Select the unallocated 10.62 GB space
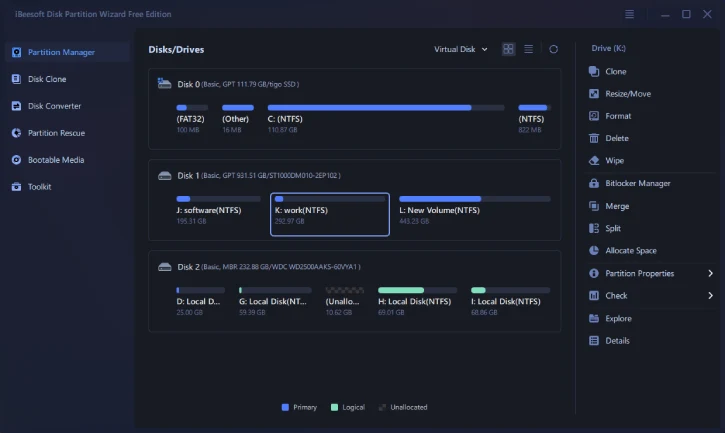Viewport: 725px width, 433px height. [344, 302]
